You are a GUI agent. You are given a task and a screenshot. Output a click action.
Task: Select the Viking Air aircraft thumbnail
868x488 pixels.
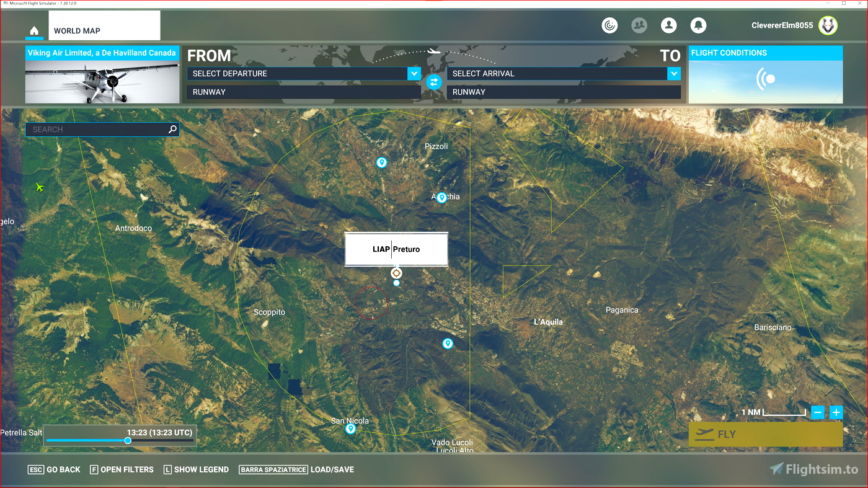[x=102, y=74]
